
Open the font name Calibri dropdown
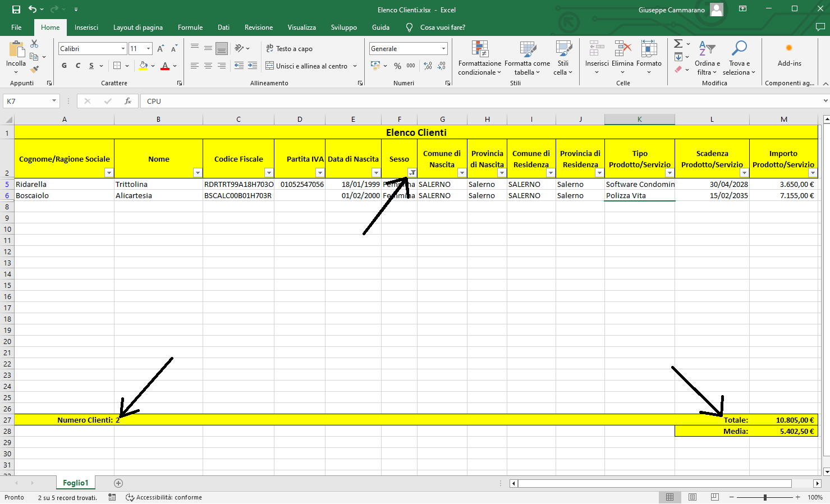(x=123, y=49)
